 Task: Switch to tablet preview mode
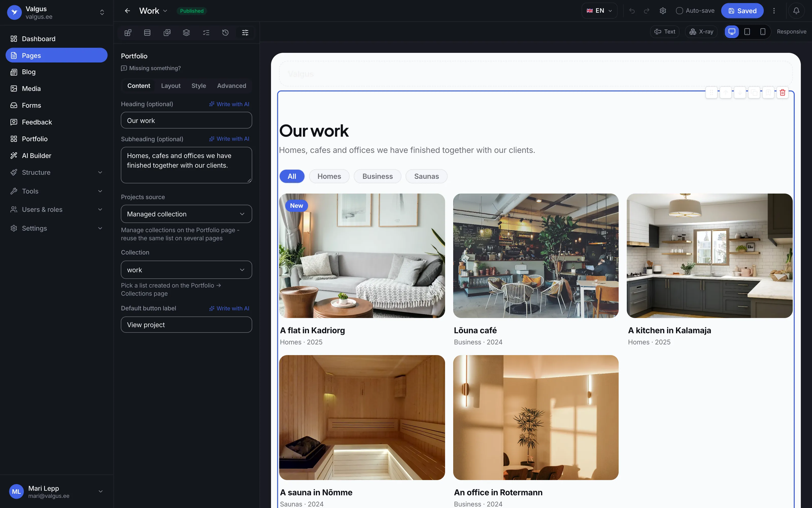pos(747,31)
